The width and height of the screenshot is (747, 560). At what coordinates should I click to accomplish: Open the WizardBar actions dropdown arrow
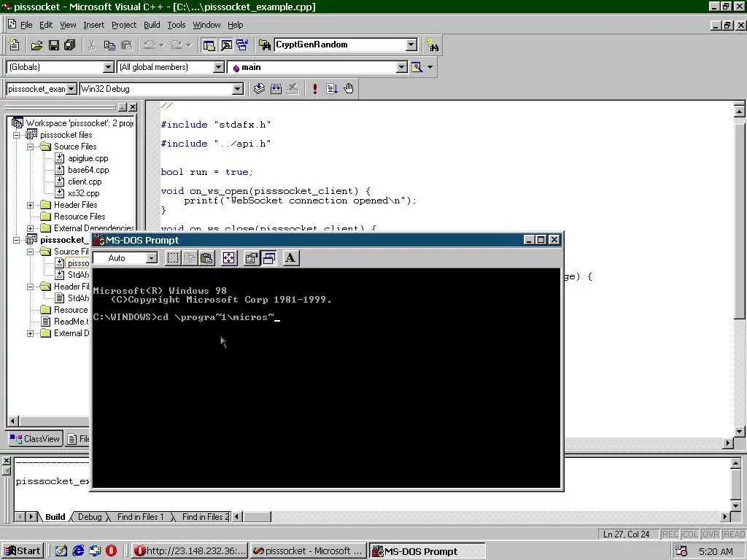point(430,67)
